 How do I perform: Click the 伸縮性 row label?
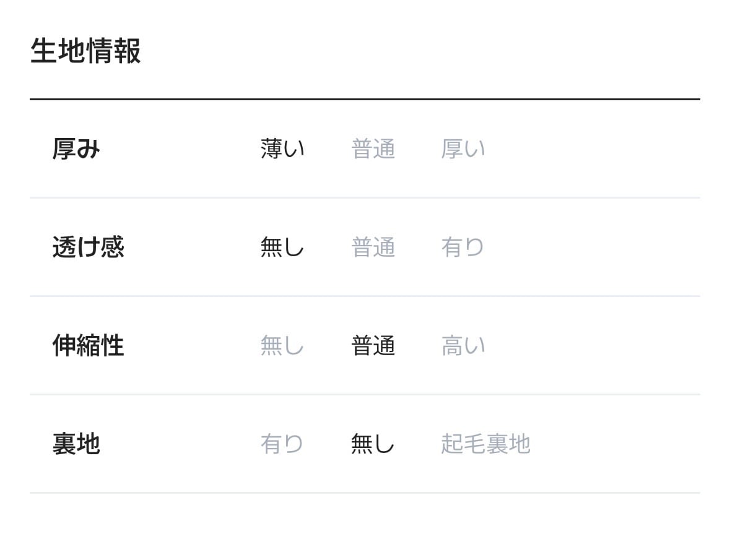coord(88,345)
